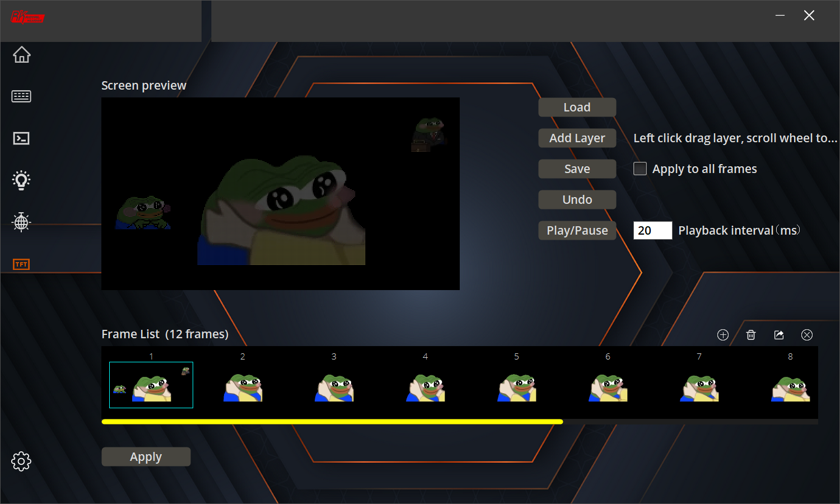Open settings gear in sidebar
Screen dimensions: 840x504
click(x=21, y=461)
